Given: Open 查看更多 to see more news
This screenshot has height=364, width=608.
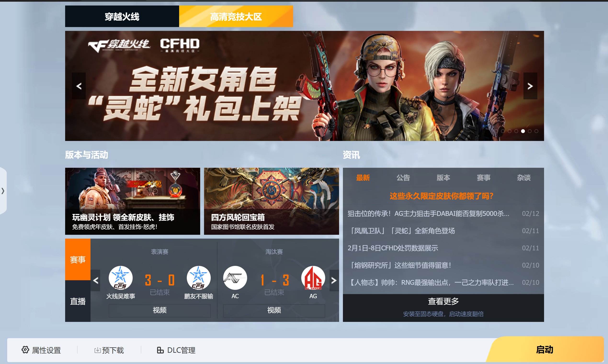Looking at the screenshot, I should [443, 301].
